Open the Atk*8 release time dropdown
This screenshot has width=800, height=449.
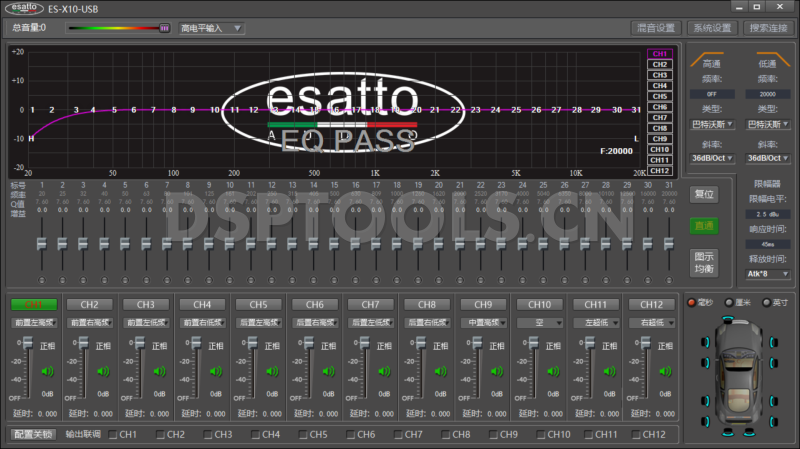click(768, 274)
